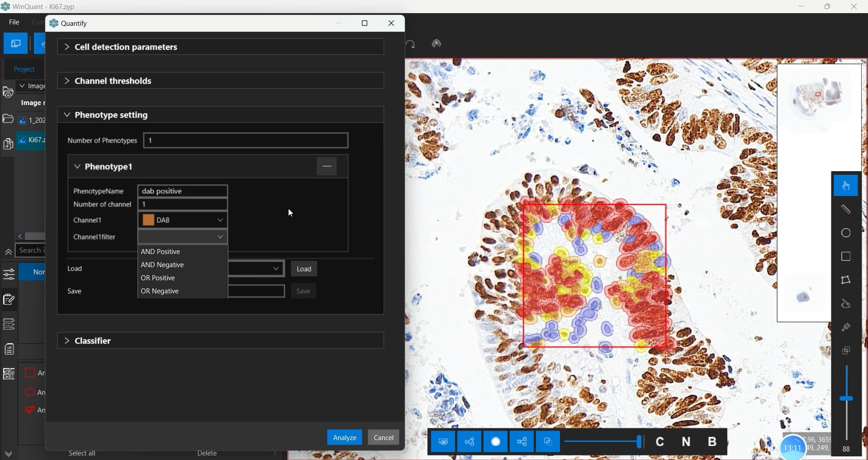Choose AND Positive filter option
Screen dimensions: 868x460
click(161, 252)
